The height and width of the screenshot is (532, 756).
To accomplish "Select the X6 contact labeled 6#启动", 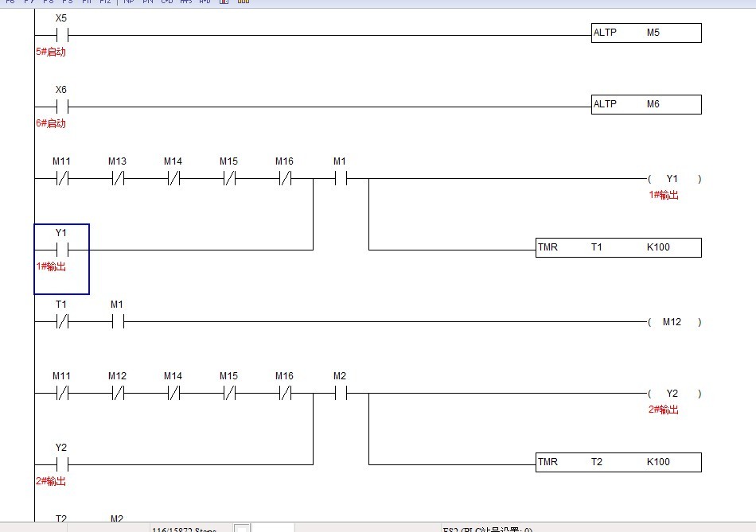I will 61,107.
